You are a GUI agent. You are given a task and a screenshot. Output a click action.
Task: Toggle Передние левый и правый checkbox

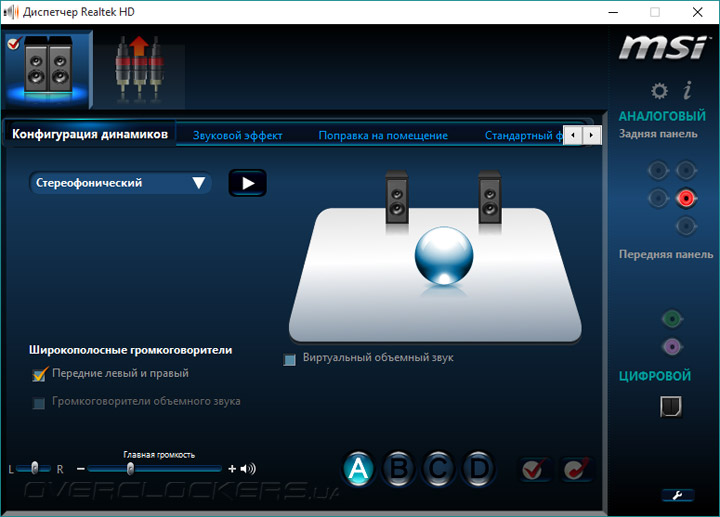tap(40, 374)
